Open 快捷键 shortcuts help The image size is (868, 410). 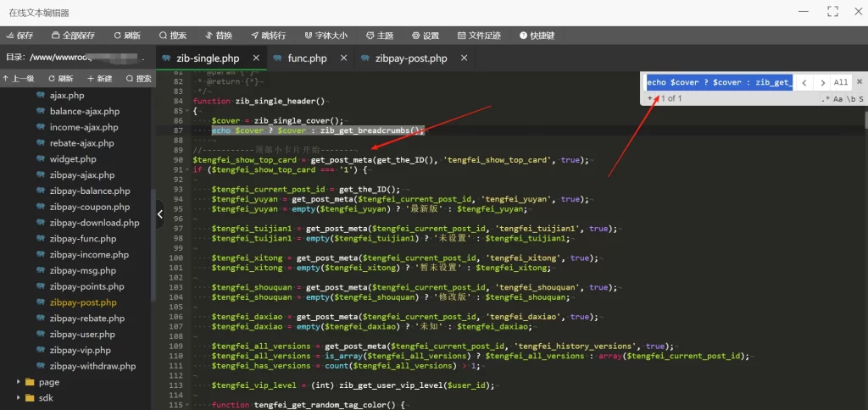[537, 36]
